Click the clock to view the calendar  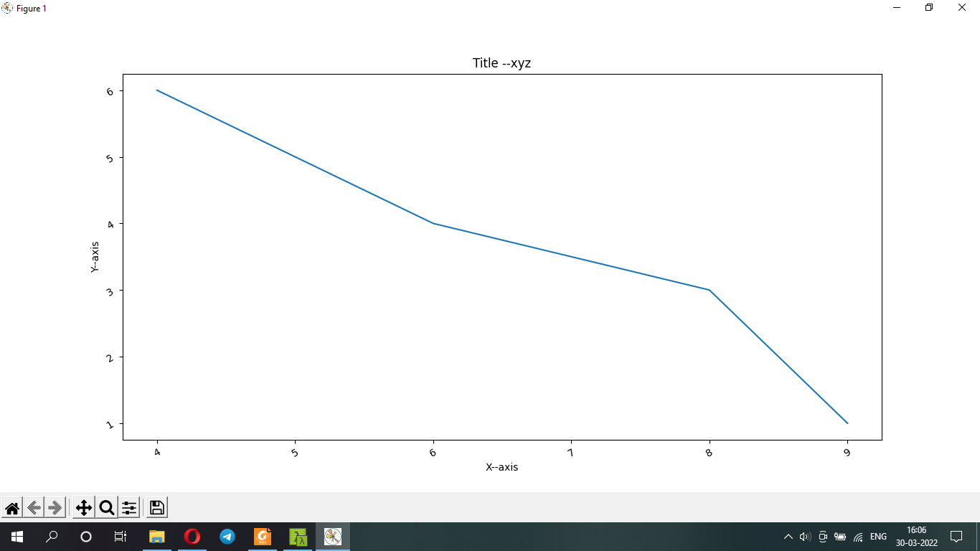click(x=915, y=536)
